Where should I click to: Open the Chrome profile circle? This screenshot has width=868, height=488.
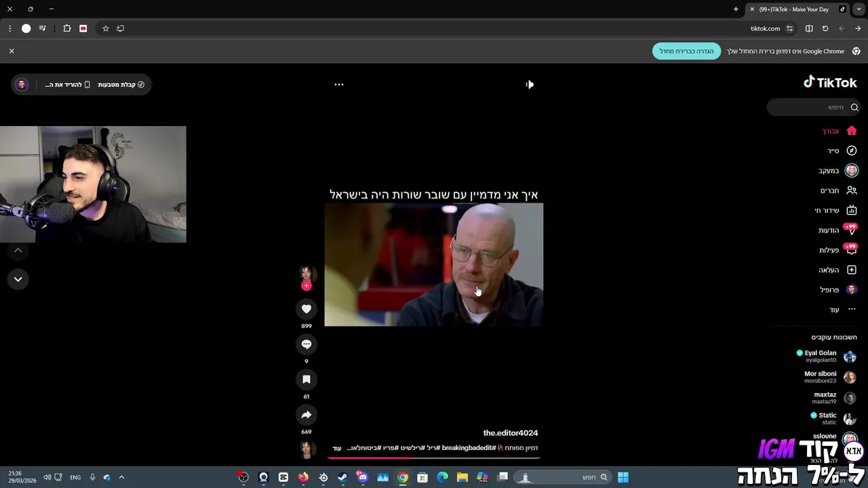click(26, 28)
